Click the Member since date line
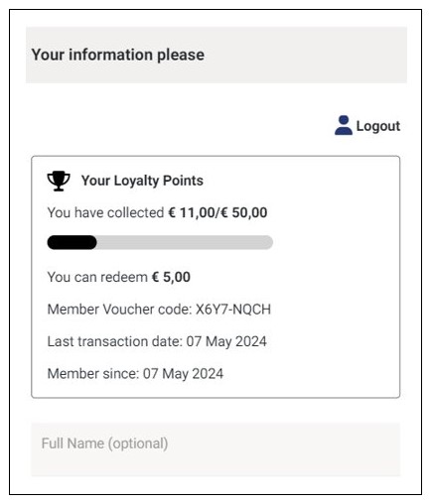This screenshot has width=433, height=504. click(135, 374)
